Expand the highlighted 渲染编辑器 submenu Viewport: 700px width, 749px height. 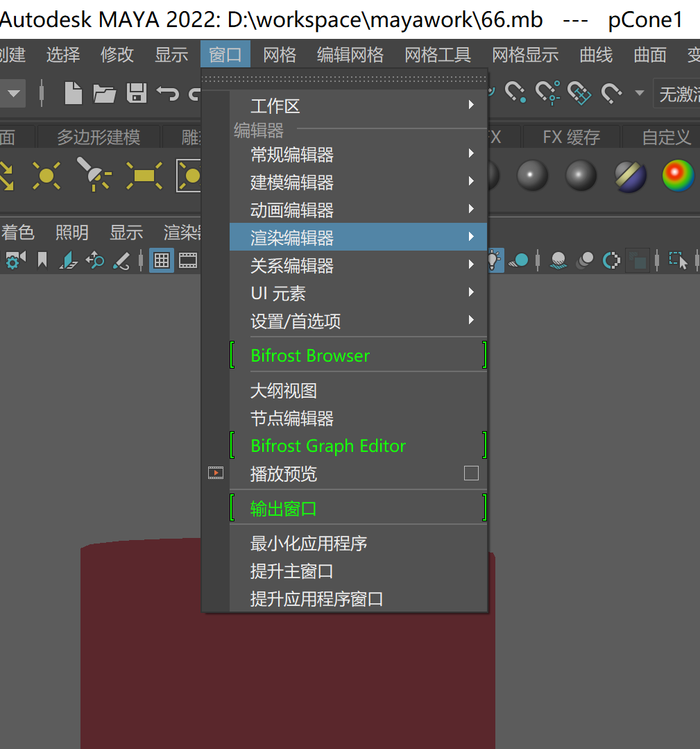click(x=358, y=237)
